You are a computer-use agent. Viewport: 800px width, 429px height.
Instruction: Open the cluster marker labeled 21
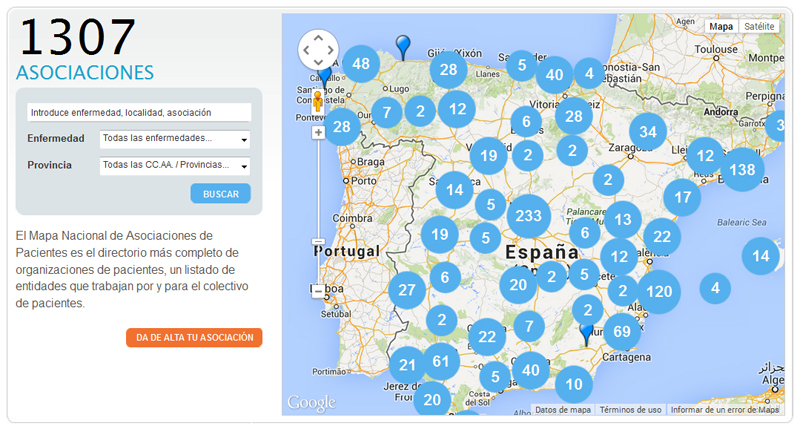[407, 365]
